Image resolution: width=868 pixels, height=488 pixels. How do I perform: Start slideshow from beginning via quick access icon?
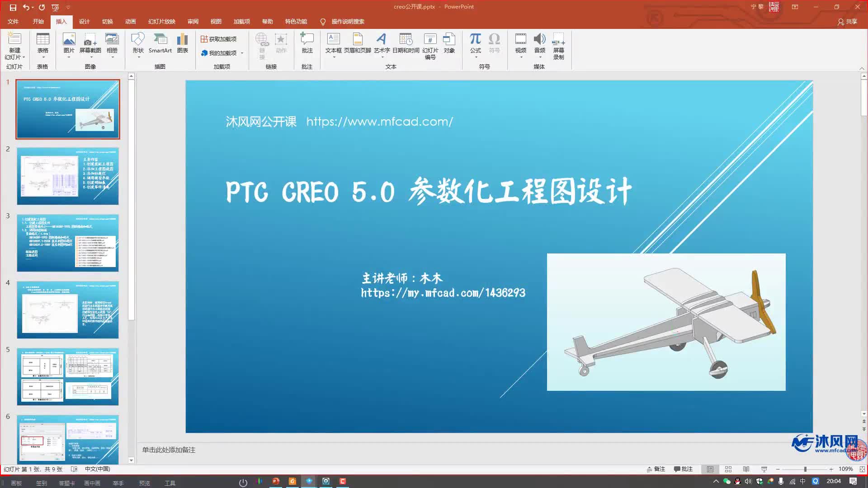click(55, 7)
